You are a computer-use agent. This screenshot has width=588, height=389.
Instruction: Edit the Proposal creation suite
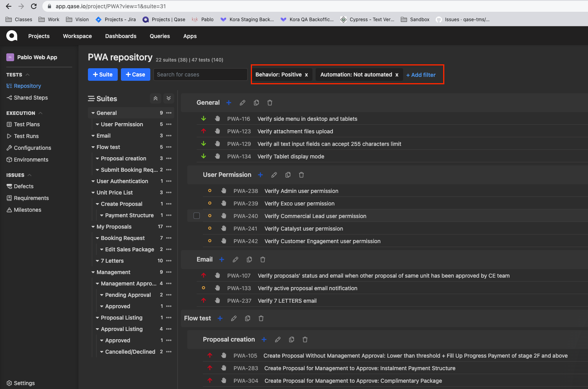click(x=278, y=340)
